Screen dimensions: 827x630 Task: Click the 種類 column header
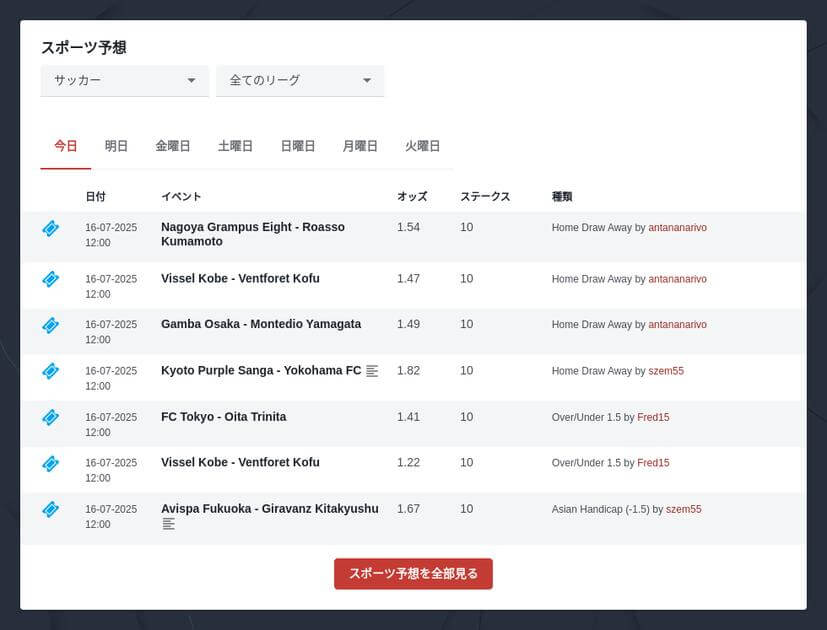[562, 196]
